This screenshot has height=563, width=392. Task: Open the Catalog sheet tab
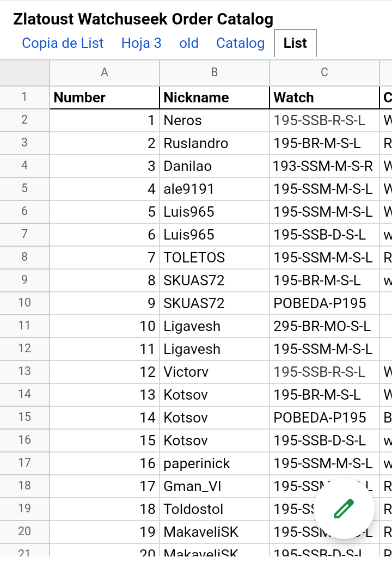pyautogui.click(x=240, y=44)
